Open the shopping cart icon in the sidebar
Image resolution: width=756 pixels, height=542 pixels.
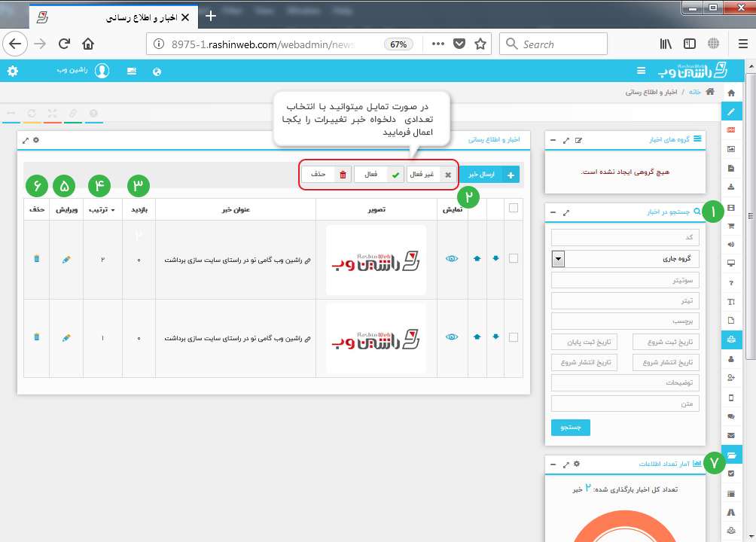pos(731,226)
